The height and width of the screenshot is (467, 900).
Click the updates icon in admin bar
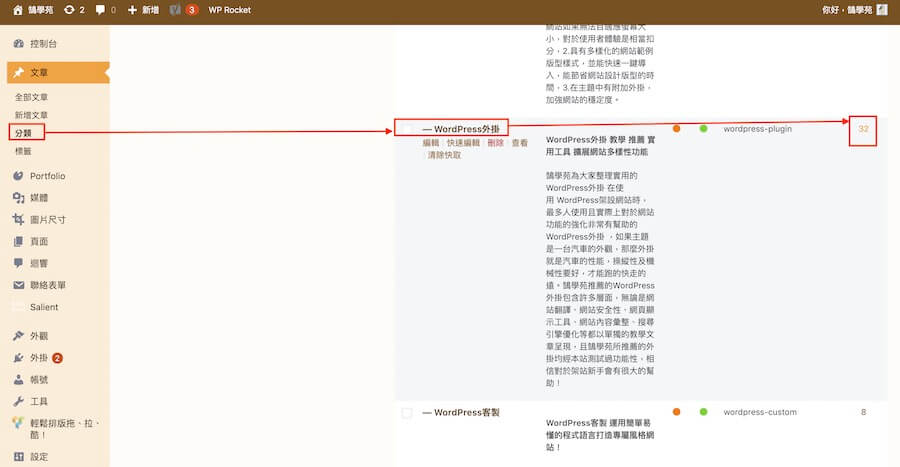[73, 10]
